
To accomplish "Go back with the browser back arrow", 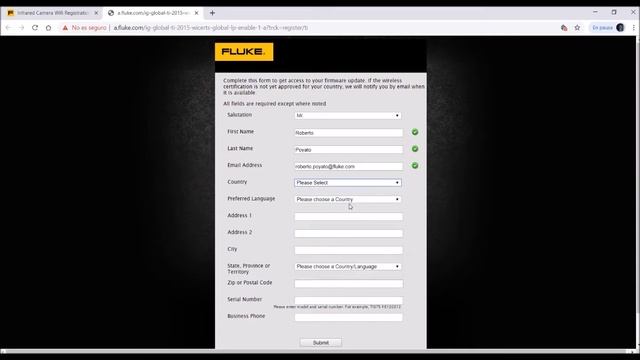I will click(9, 28).
